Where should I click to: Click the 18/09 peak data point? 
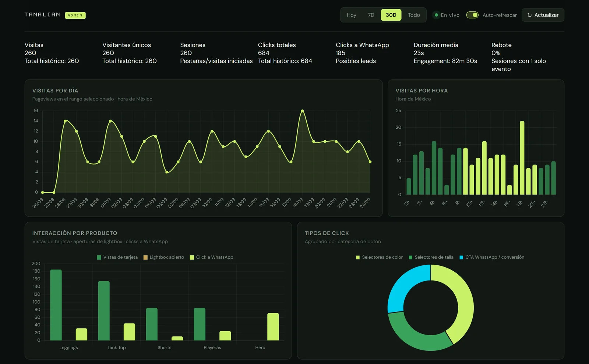point(302,111)
